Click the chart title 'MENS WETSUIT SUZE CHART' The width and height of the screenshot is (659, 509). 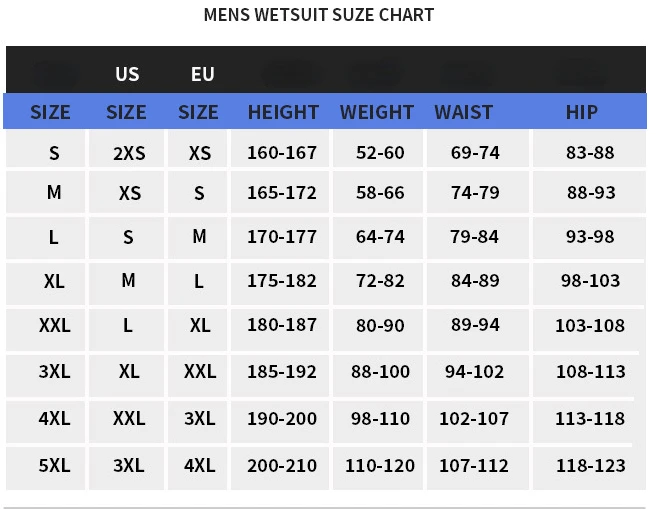click(x=318, y=15)
